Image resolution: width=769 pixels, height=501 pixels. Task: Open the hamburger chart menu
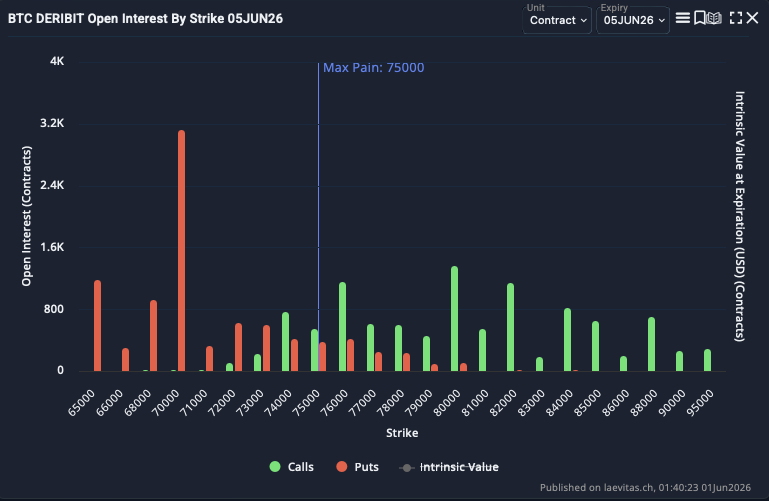[x=682, y=18]
